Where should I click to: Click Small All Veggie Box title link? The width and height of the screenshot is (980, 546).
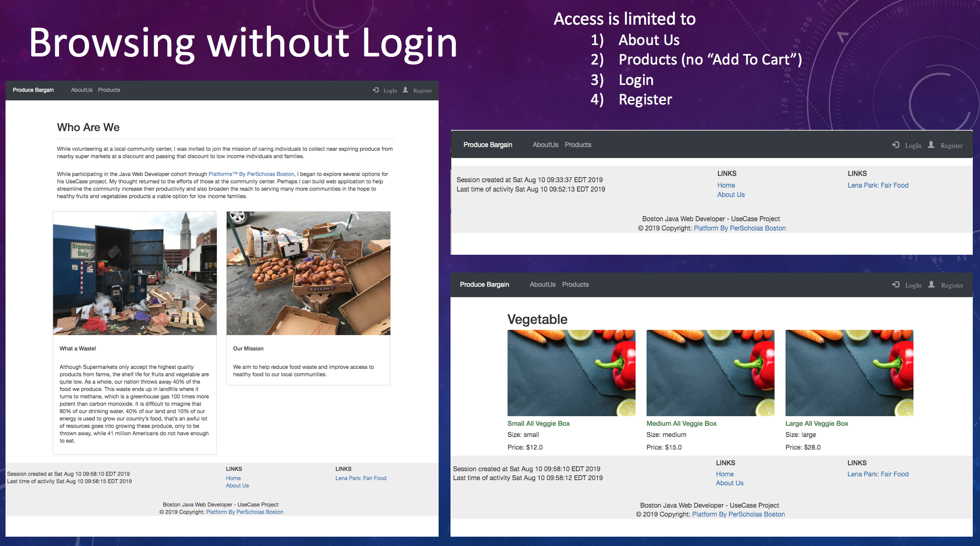coord(538,423)
